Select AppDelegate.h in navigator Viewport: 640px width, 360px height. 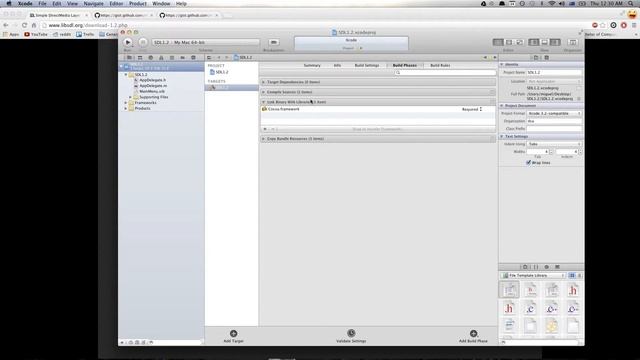click(x=153, y=80)
